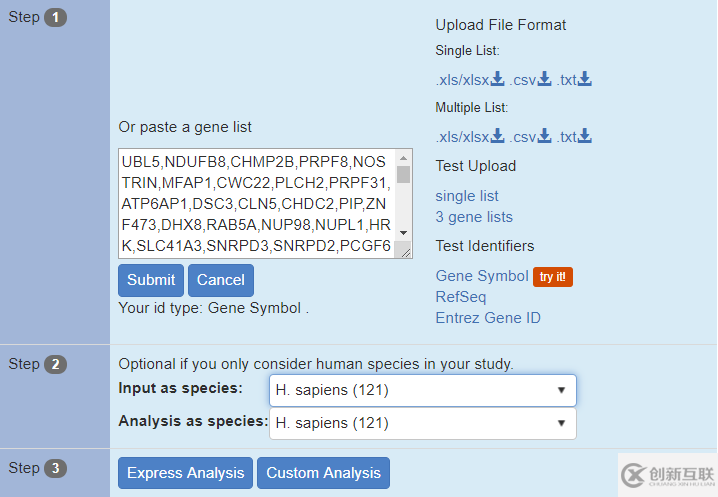The height and width of the screenshot is (497, 718).
Task: Download Single List .csv template
Action: pyautogui.click(x=530, y=80)
